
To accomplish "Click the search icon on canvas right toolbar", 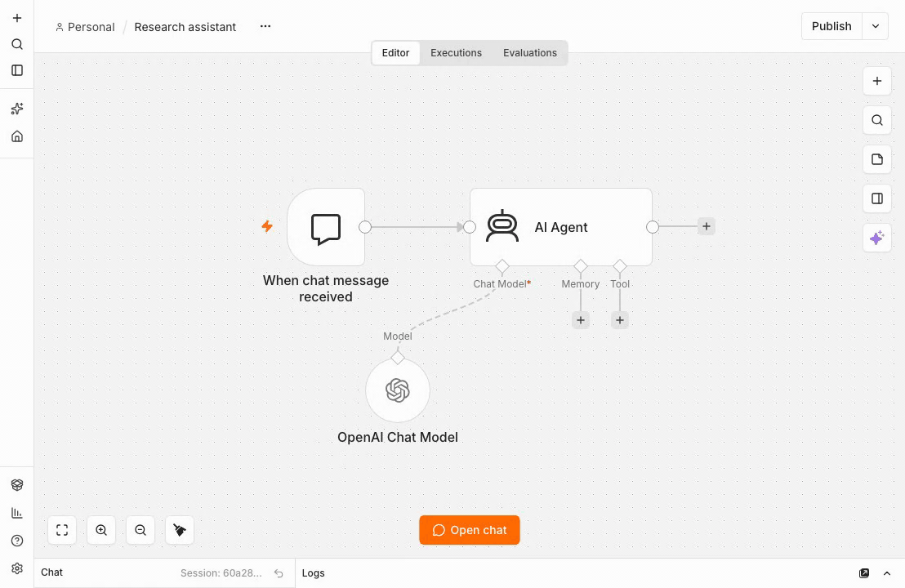I will (x=876, y=121).
